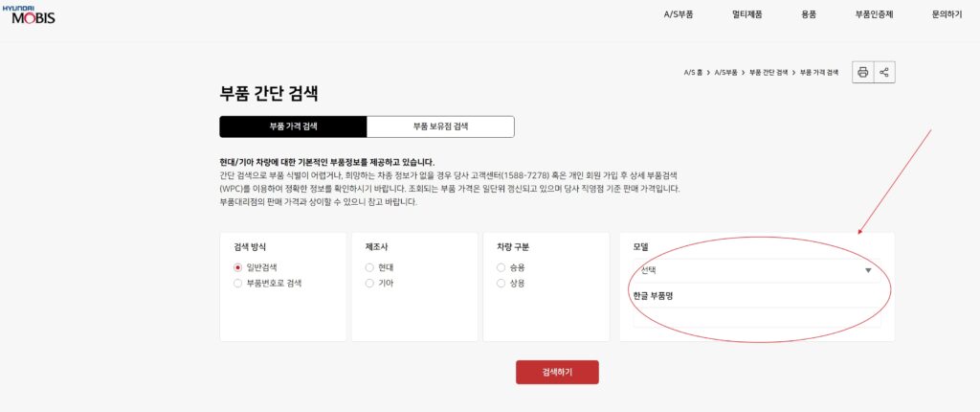Choose 기아 as manufacturer
Image resolution: width=980 pixels, height=412 pixels.
(369, 283)
